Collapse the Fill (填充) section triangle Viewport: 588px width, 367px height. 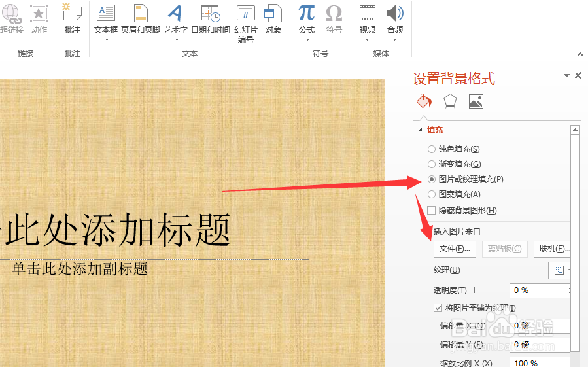(420, 130)
